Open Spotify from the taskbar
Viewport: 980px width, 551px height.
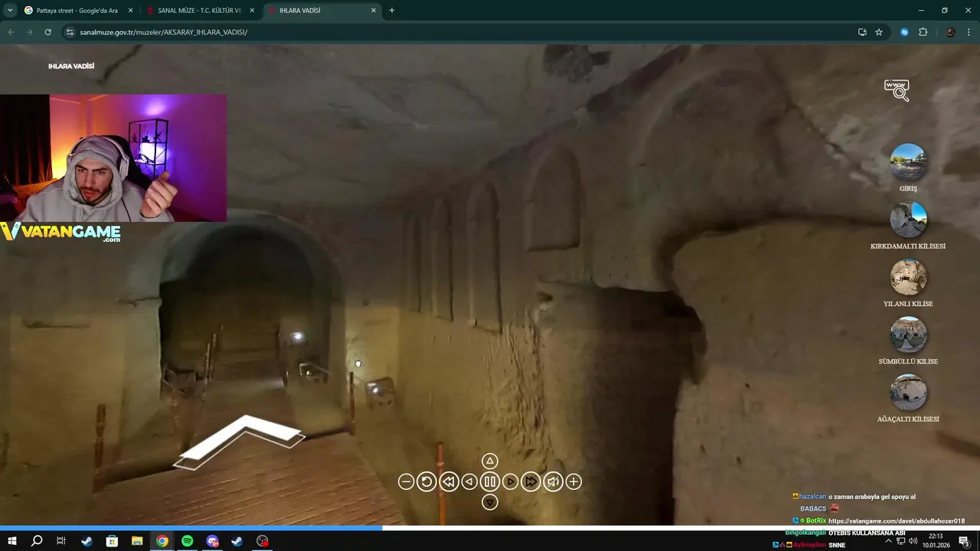tap(188, 541)
